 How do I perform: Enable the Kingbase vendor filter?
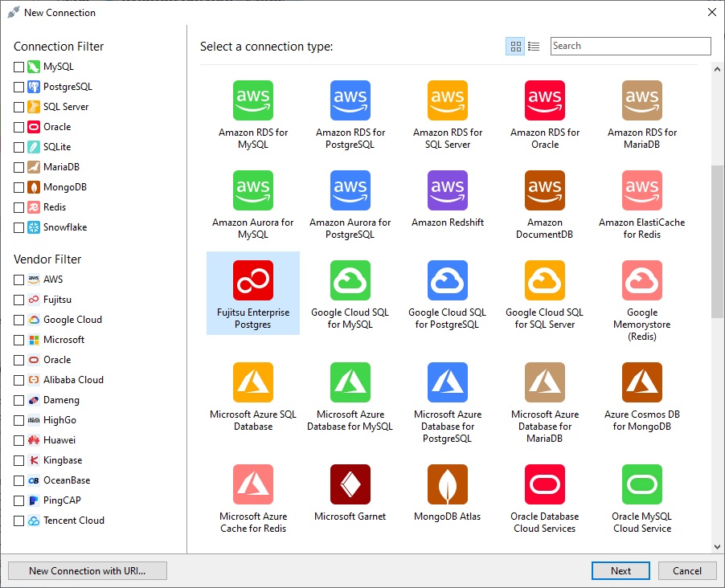[x=19, y=461]
